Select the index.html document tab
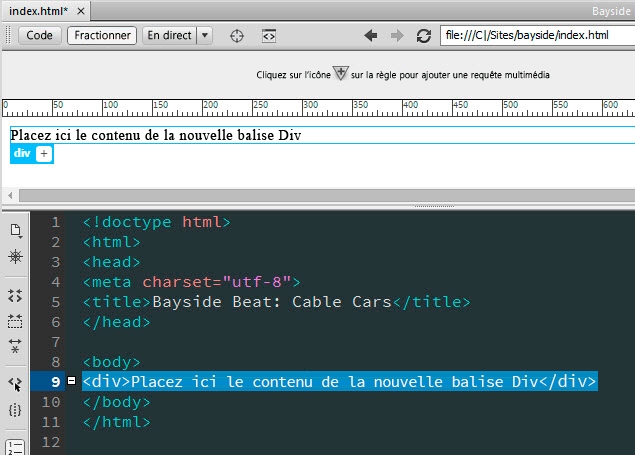 coord(38,11)
